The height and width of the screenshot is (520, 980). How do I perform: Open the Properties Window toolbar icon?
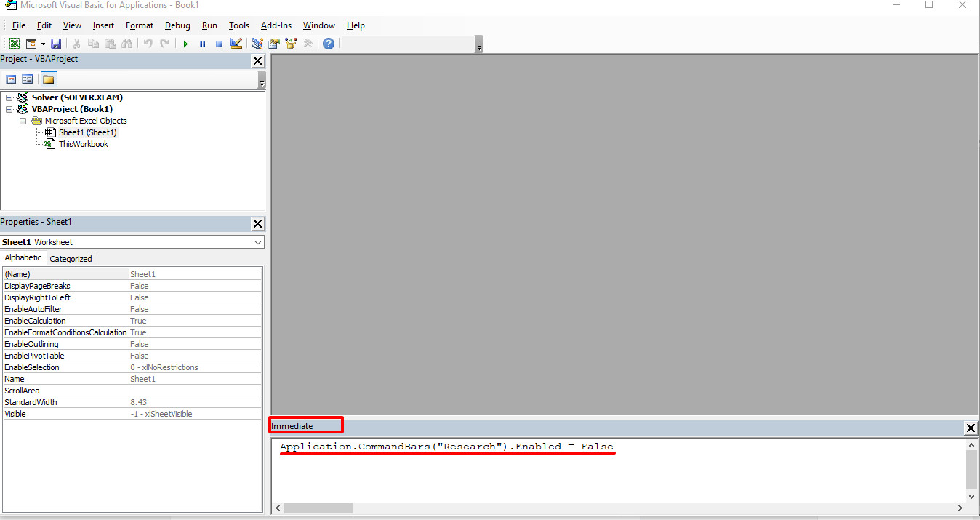click(274, 44)
